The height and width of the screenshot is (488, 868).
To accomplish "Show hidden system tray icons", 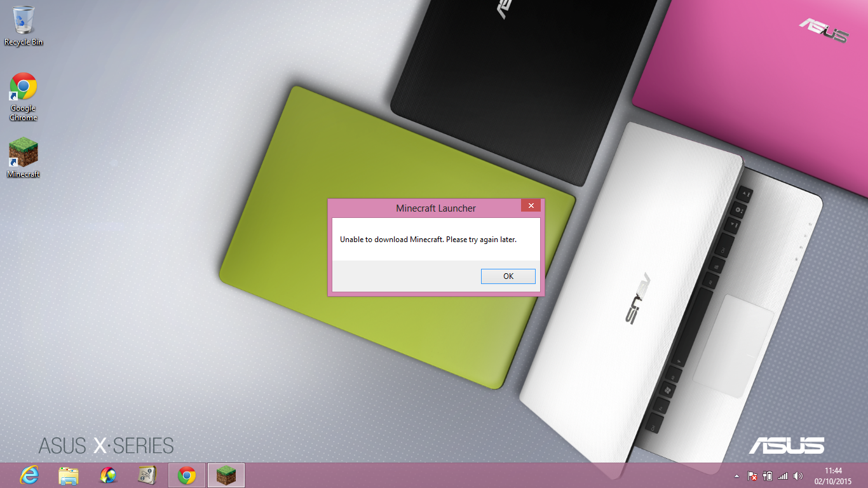I will click(x=737, y=476).
